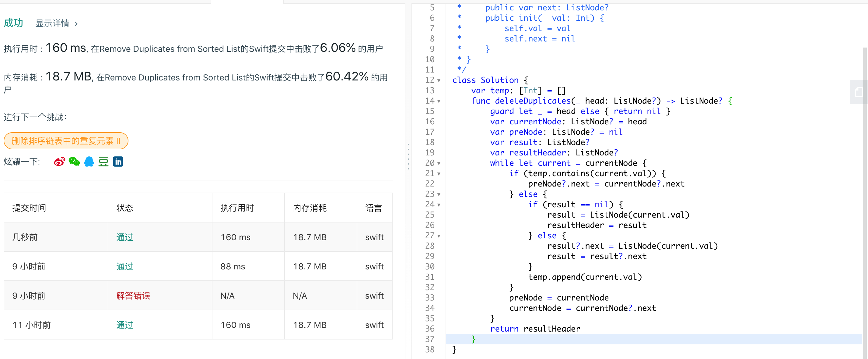The width and height of the screenshot is (868, 359).
Task: Share result to Douban icon
Action: [x=103, y=162]
